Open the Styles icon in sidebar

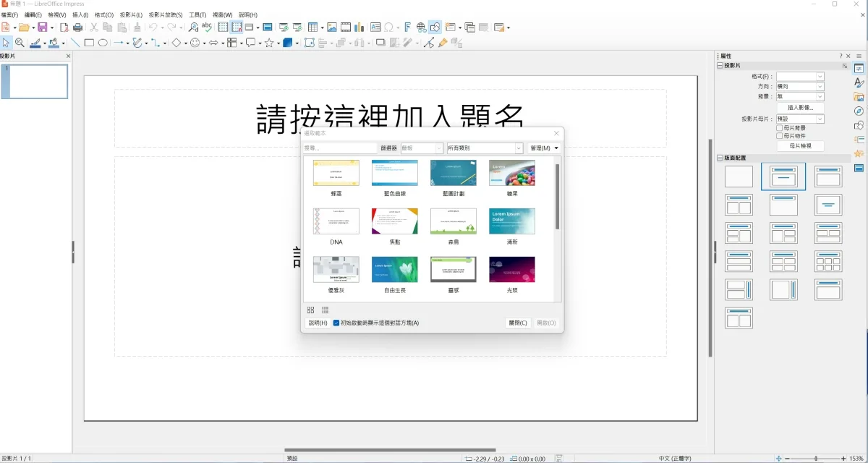(859, 82)
